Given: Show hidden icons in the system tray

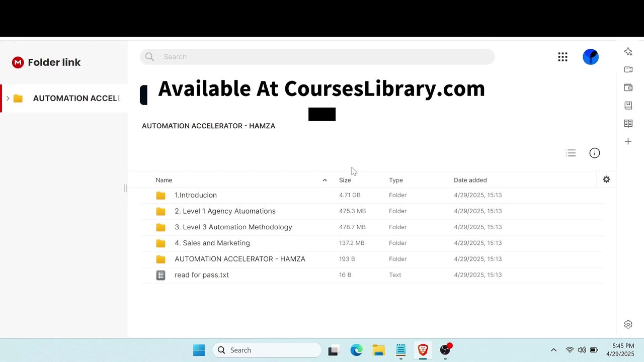Looking at the screenshot, I should point(553,350).
